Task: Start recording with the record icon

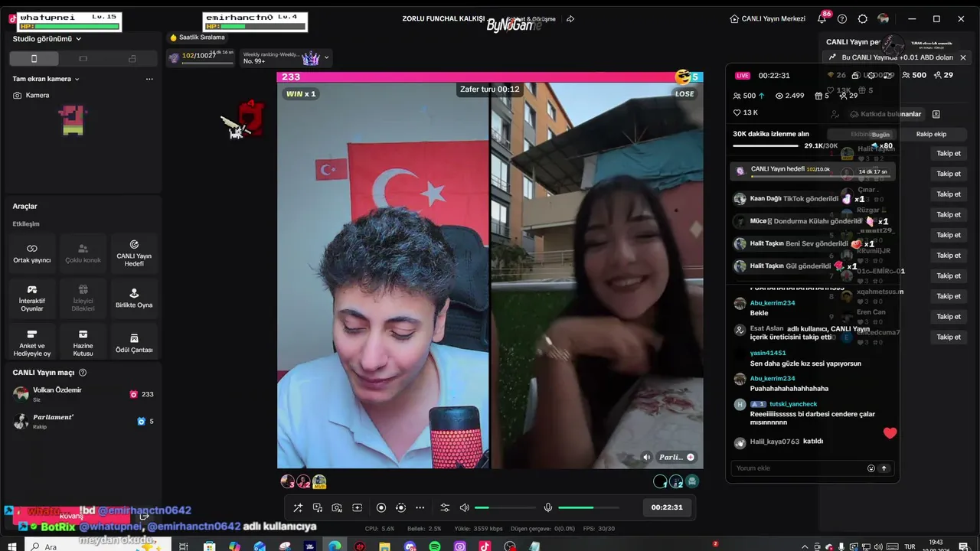Action: (x=381, y=507)
